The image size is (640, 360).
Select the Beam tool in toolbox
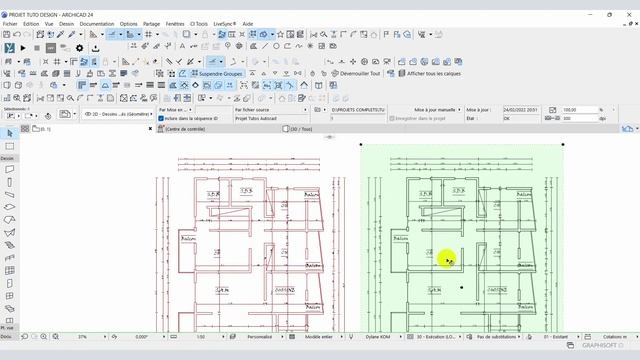10,195
